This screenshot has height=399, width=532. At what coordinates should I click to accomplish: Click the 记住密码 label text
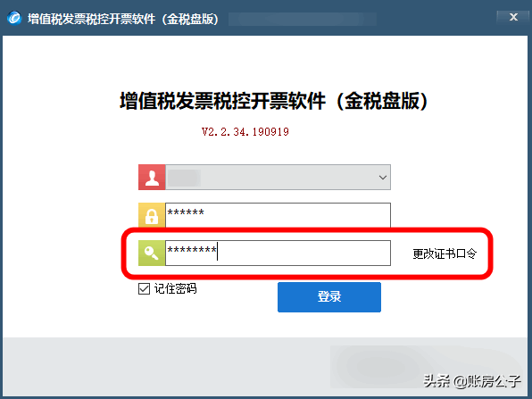176,288
